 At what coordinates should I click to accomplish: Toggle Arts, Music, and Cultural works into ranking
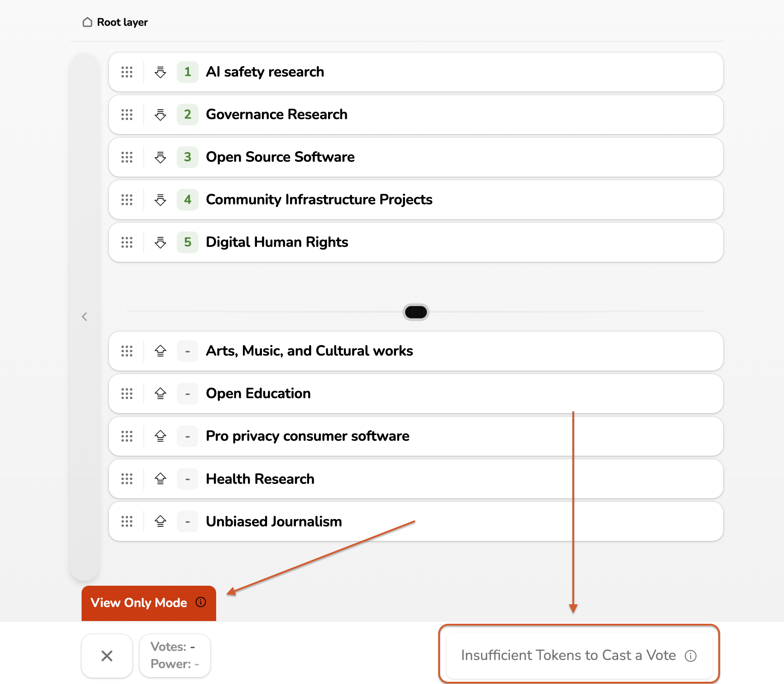[x=160, y=351]
